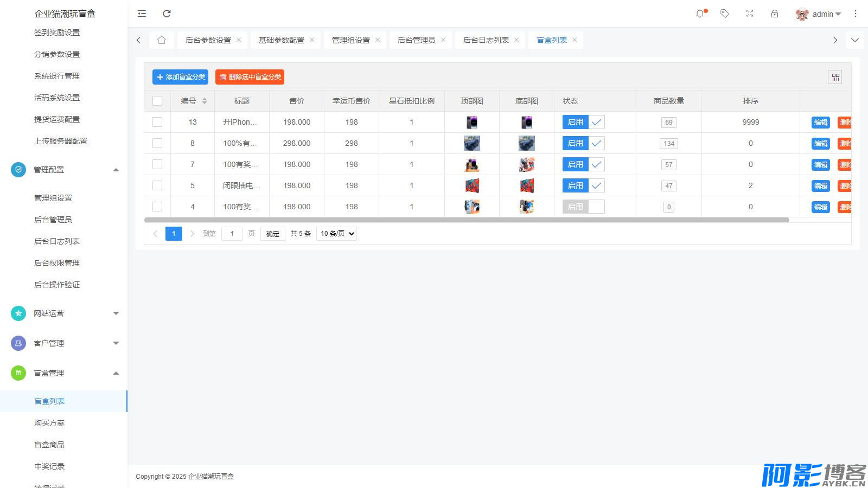Toggle 启用 status switch for row 5

coord(584,185)
